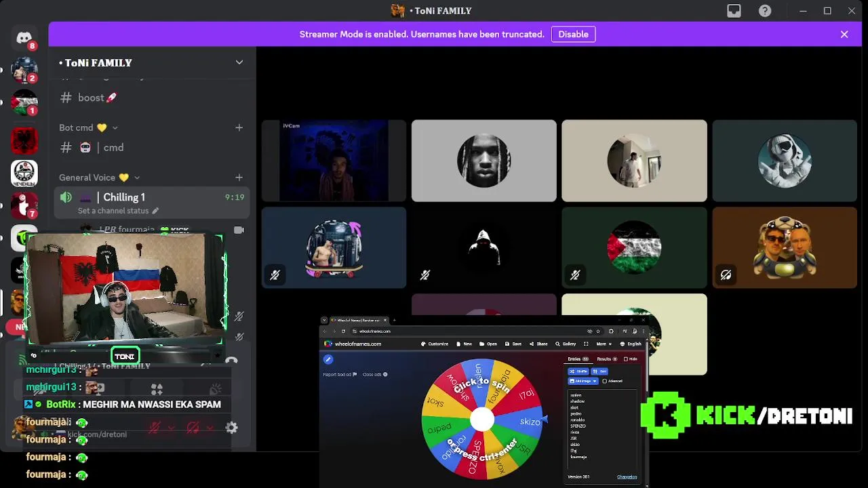Open the Palestine flag server with badge 1

[x=24, y=102]
